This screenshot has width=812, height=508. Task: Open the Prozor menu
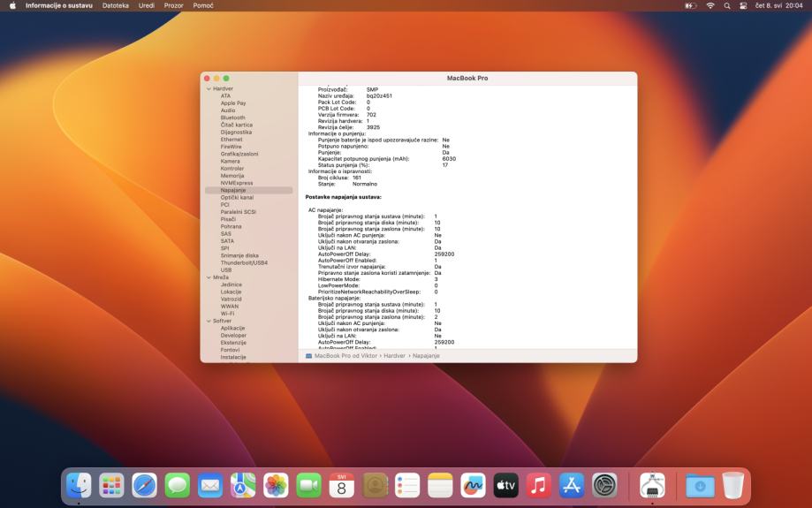[173, 6]
